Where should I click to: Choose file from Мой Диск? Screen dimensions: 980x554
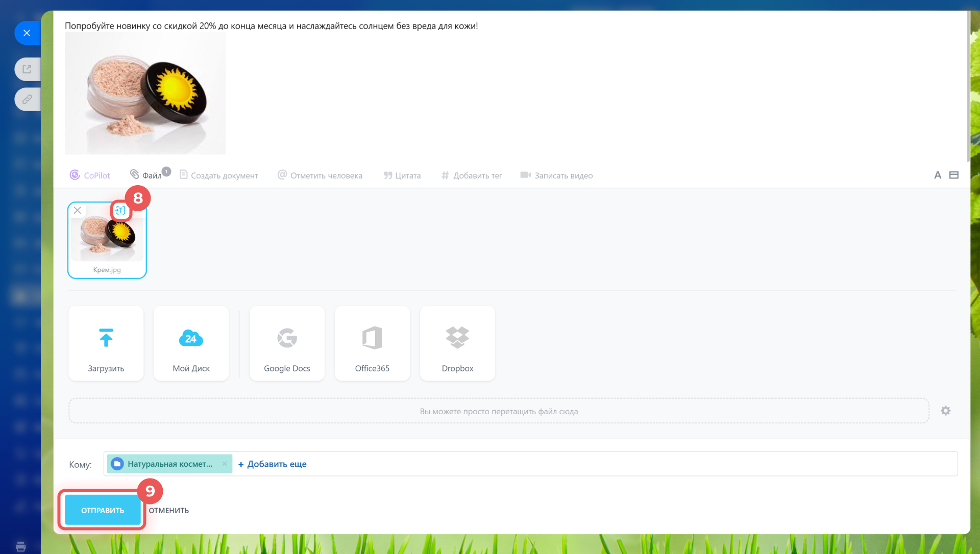pos(191,343)
